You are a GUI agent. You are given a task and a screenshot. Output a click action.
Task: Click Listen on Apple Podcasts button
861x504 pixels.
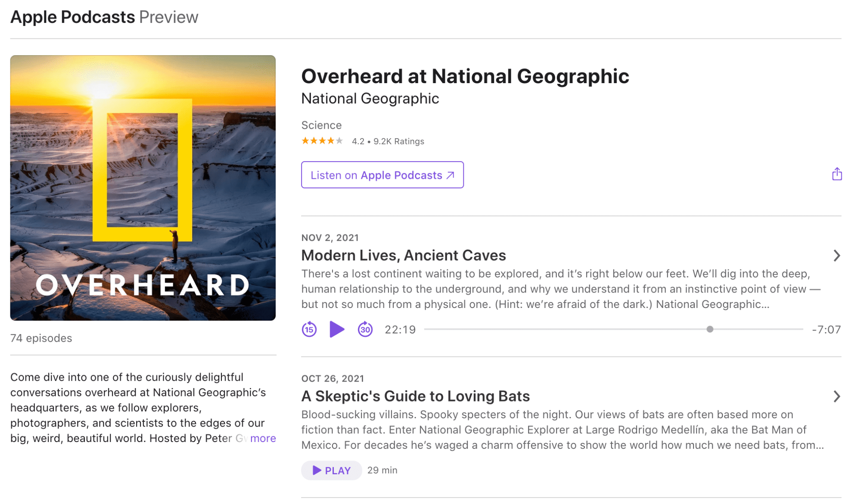(382, 175)
